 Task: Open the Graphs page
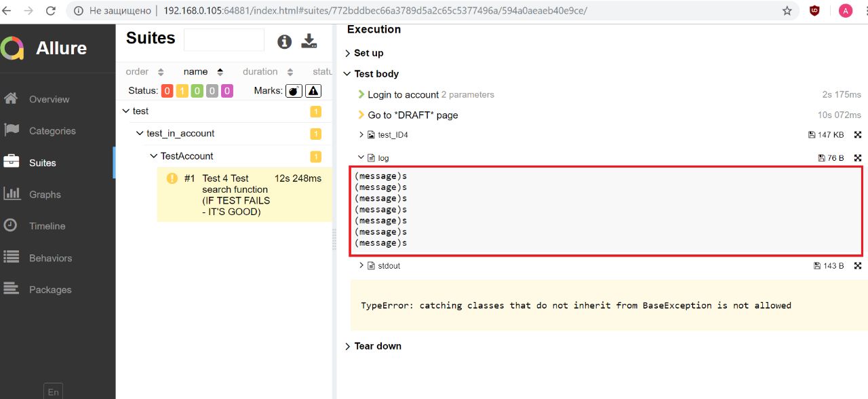(x=45, y=195)
